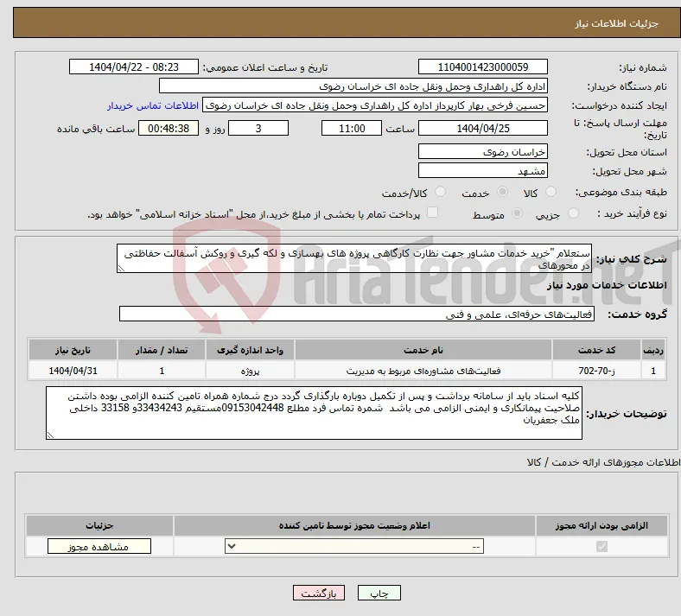
Task: Click the deadline date field 1404/04/25
Action: (483, 128)
